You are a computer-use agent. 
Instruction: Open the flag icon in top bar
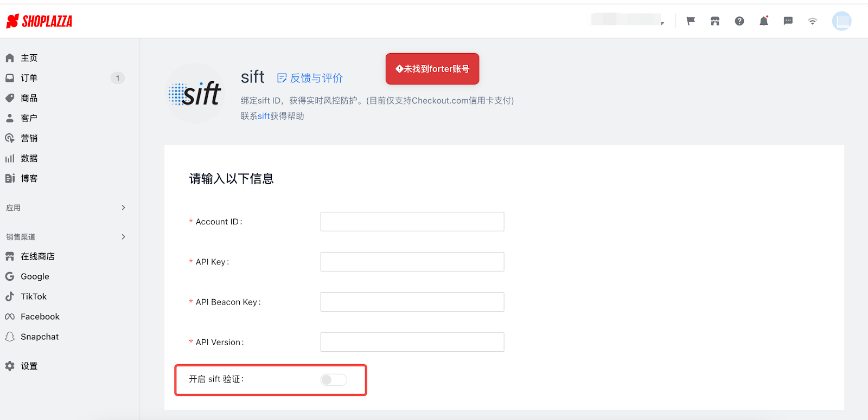pos(691,21)
